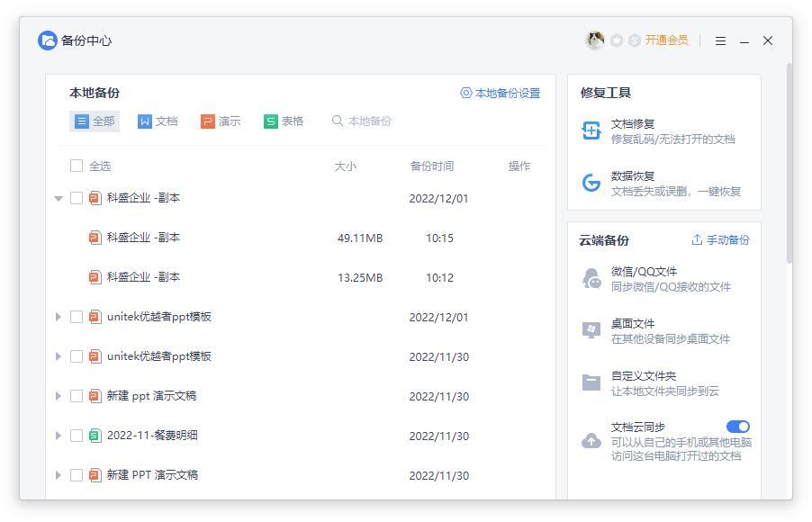
Task: Click 手动备份 manual backup button
Action: 721,239
